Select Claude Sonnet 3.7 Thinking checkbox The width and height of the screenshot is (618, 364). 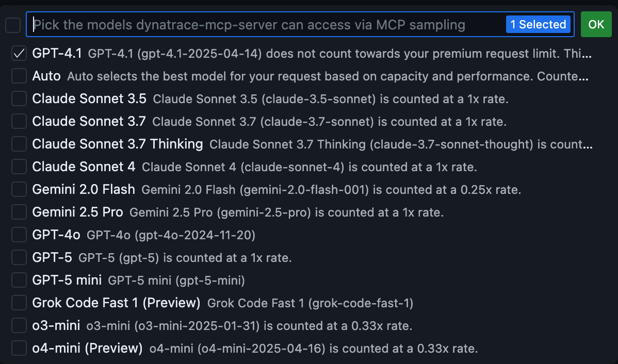pyautogui.click(x=19, y=144)
